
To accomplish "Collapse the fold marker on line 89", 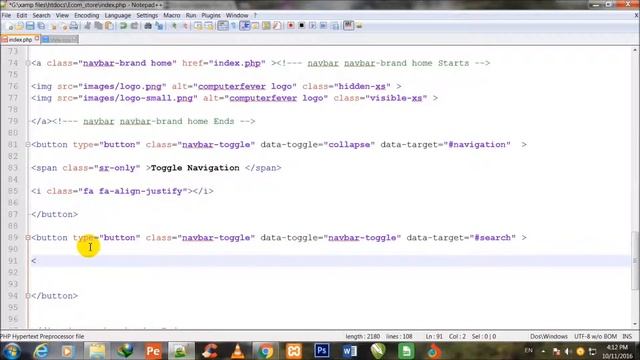I will (x=28, y=238).
